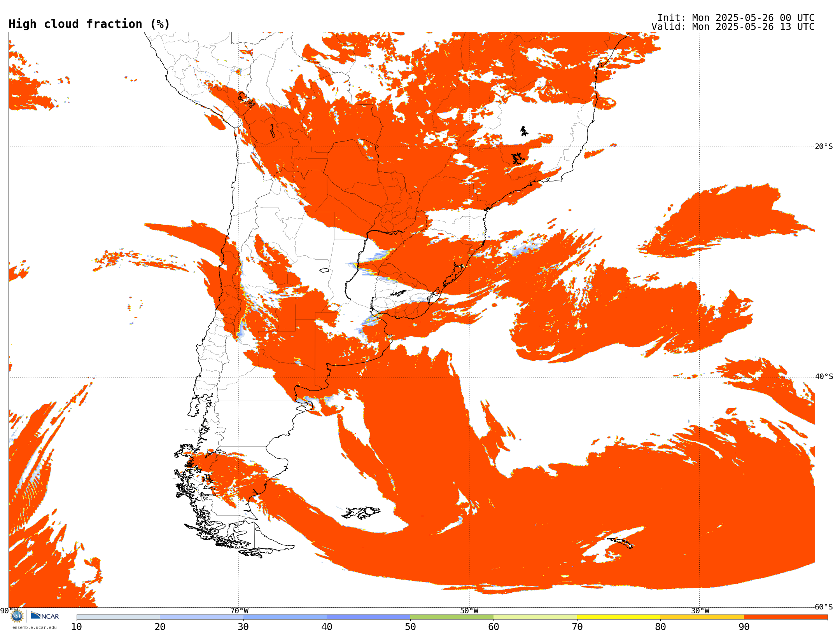Click the 30-40 blue colorbar segment
840x632 pixels.
pos(285,617)
